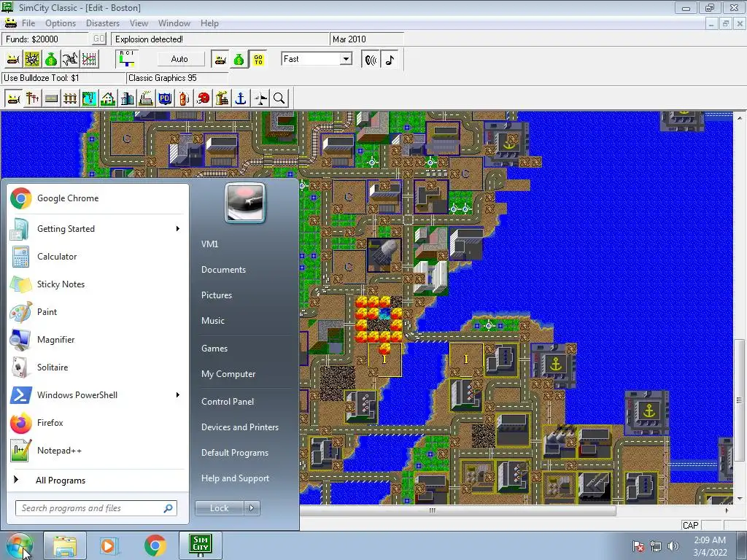Click the Windows Start orb
Viewport: 747px width, 560px height.
(x=19, y=546)
